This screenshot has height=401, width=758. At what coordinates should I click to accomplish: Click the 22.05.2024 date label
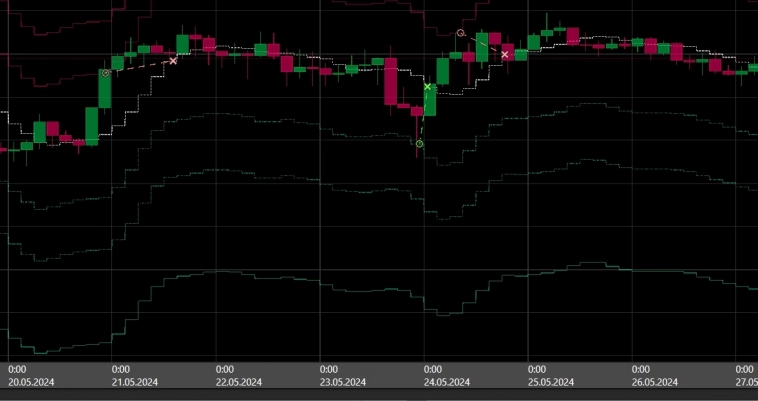[x=239, y=382]
